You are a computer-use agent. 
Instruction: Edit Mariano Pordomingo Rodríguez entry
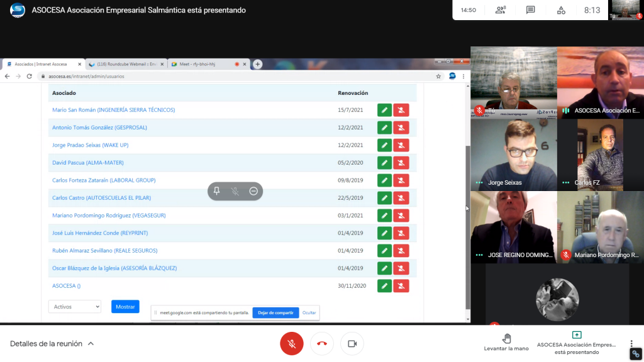384,216
